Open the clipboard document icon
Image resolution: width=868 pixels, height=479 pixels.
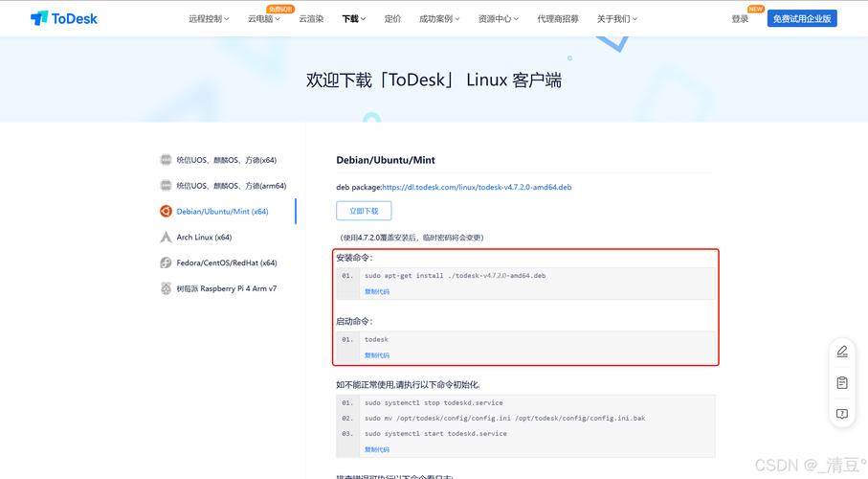pos(842,383)
